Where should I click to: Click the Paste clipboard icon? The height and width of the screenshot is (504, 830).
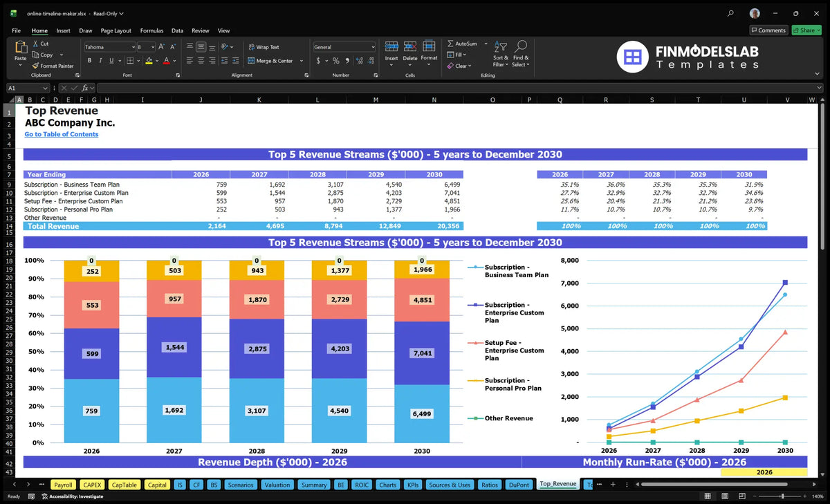click(20, 47)
